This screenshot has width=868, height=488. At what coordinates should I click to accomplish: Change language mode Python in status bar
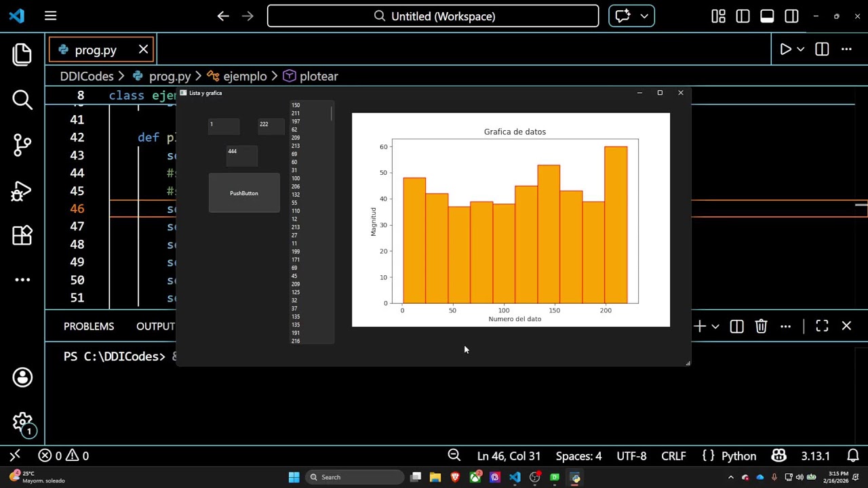tap(738, 455)
